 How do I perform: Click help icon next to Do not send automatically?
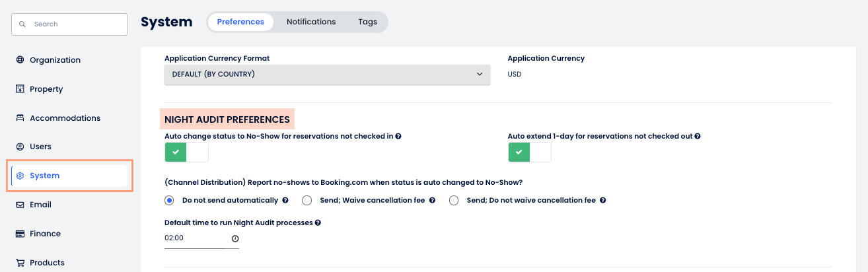click(285, 200)
